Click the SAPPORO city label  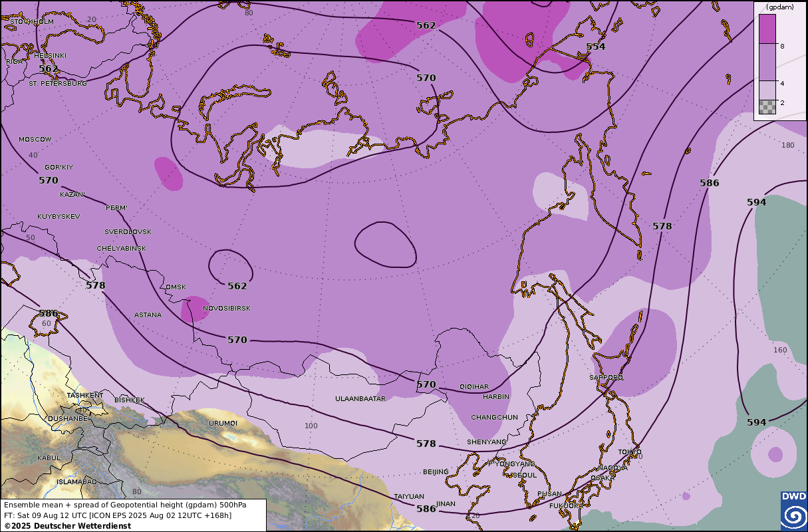606,378
